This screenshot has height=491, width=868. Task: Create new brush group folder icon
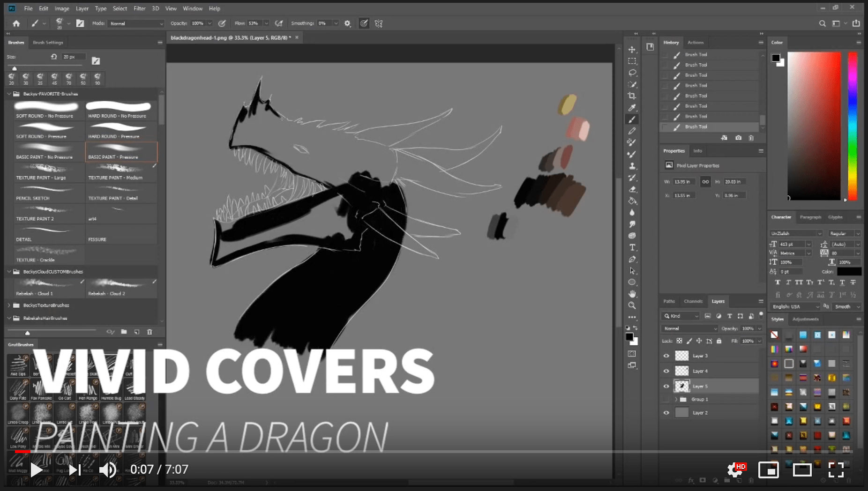click(x=124, y=332)
